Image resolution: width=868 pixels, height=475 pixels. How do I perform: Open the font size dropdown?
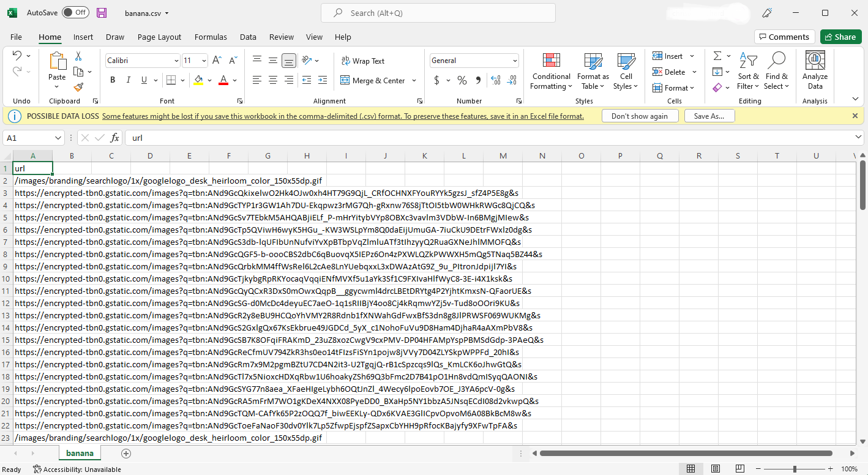coord(204,61)
